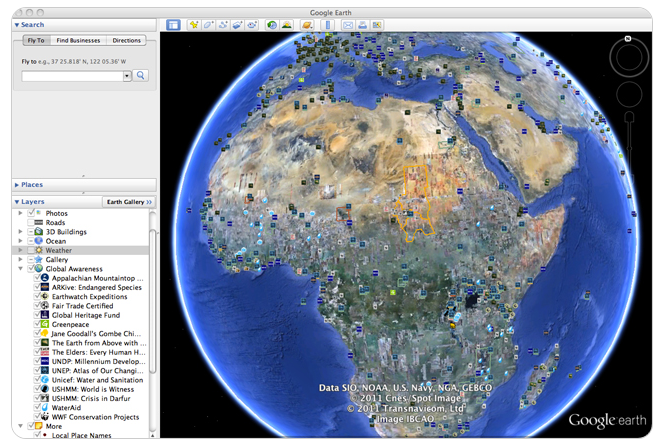
Task: Click the add placemark pin icon
Action: pyautogui.click(x=194, y=24)
